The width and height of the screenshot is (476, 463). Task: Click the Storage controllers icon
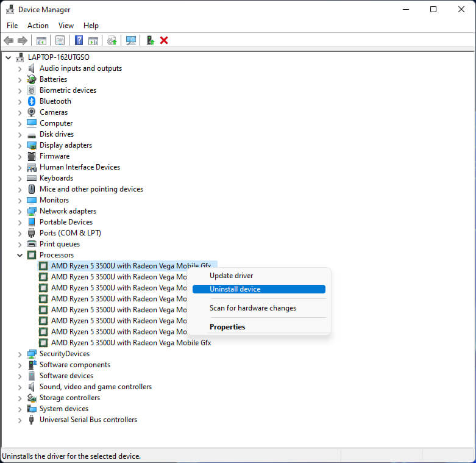(x=32, y=398)
